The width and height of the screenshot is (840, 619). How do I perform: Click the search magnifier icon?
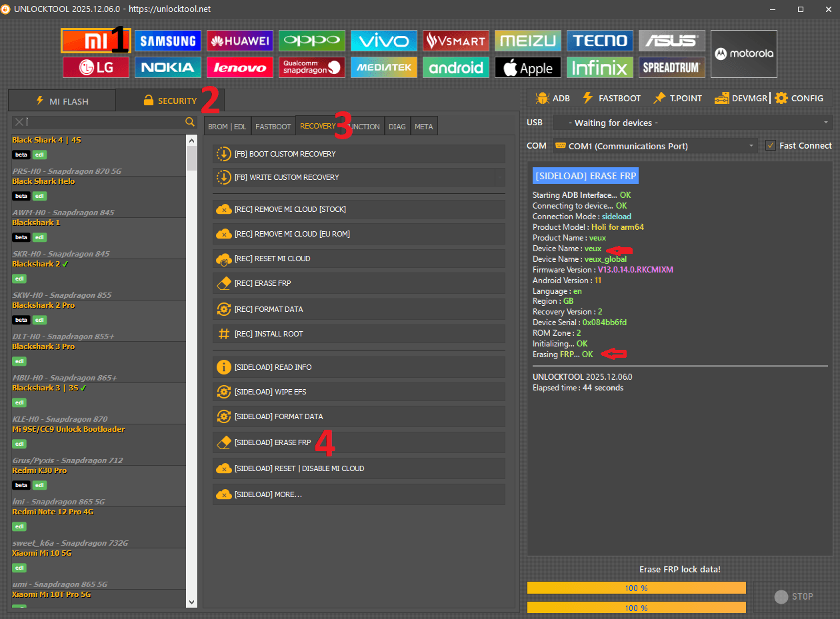pos(190,122)
